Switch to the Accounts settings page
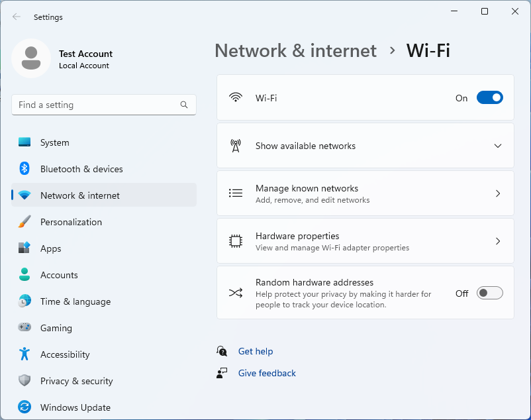Screen dimensions: 531x420 tap(104, 275)
